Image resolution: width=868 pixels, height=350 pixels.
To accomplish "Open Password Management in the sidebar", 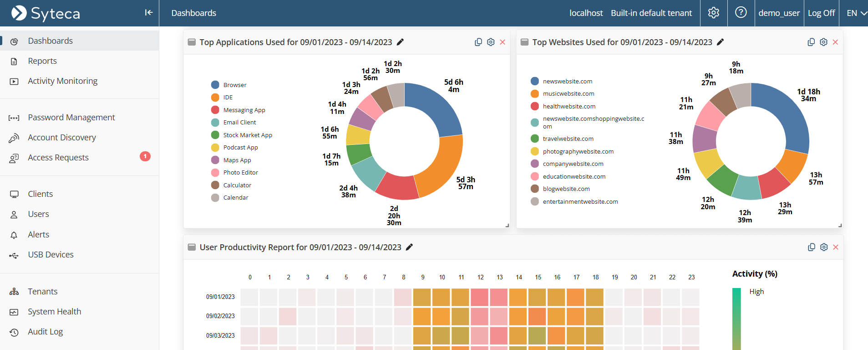I will pos(80,117).
